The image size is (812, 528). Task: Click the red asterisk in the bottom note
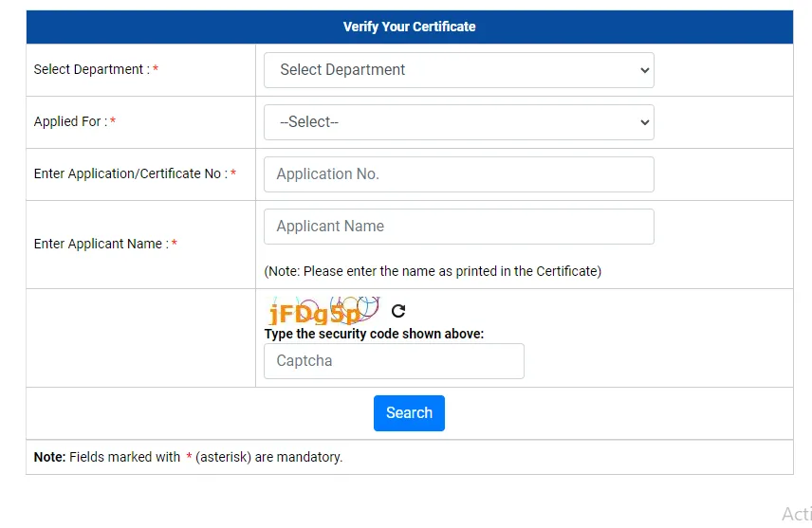(x=189, y=458)
